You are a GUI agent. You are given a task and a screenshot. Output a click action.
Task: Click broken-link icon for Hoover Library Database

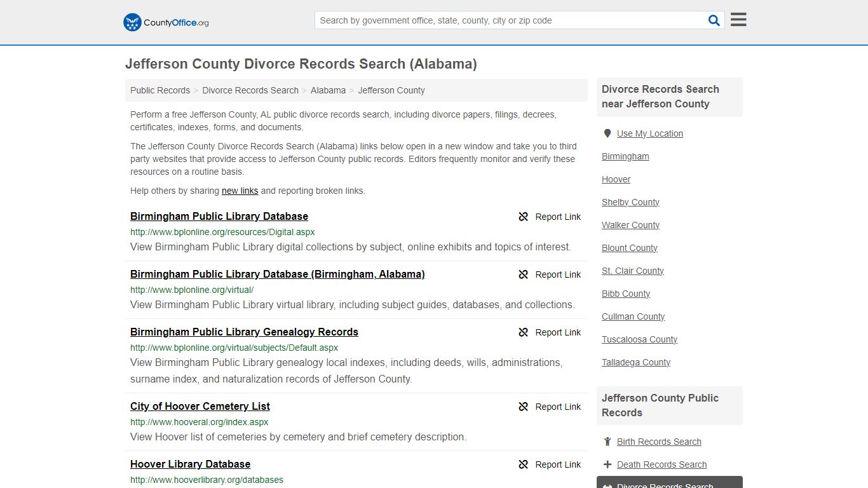(x=524, y=464)
